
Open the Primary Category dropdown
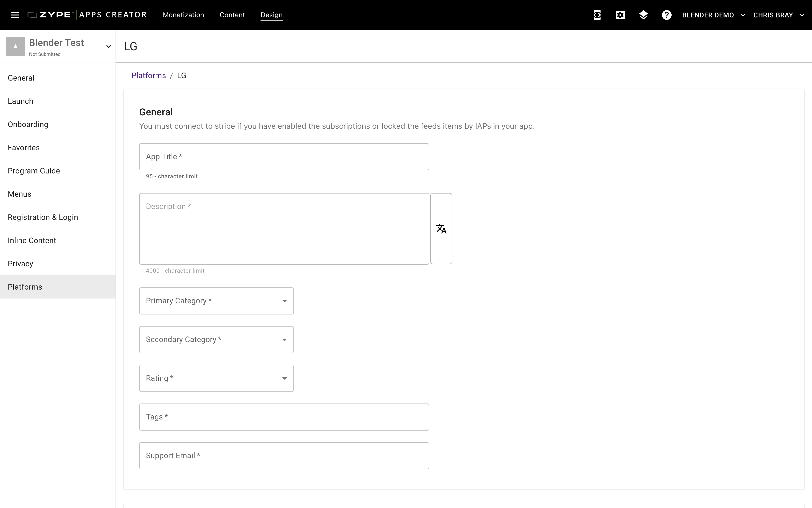coord(217,301)
